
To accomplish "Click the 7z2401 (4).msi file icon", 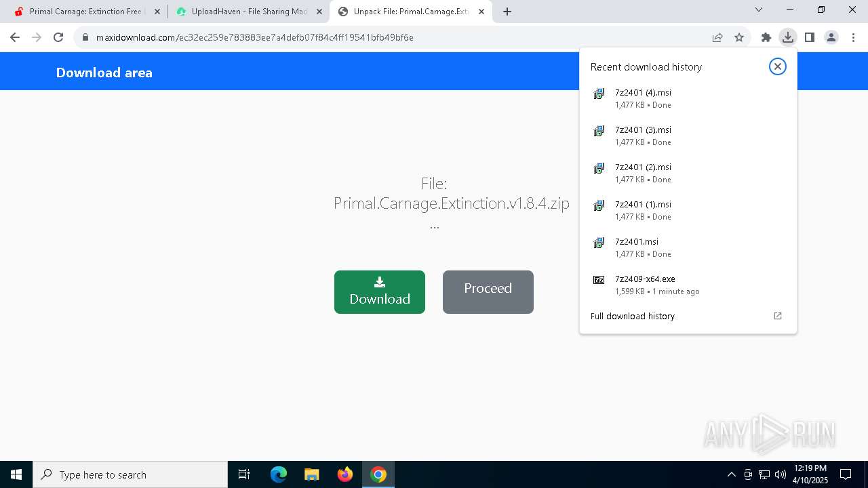I will coord(599,94).
